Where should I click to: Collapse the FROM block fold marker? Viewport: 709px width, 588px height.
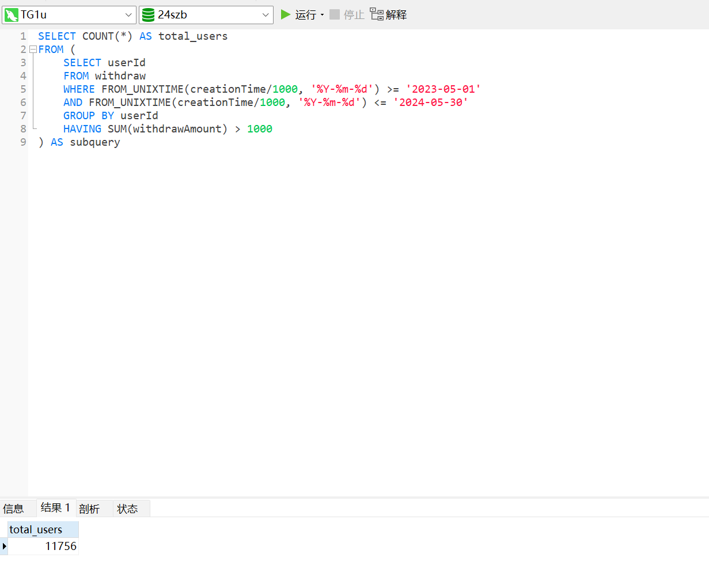pyautogui.click(x=33, y=50)
